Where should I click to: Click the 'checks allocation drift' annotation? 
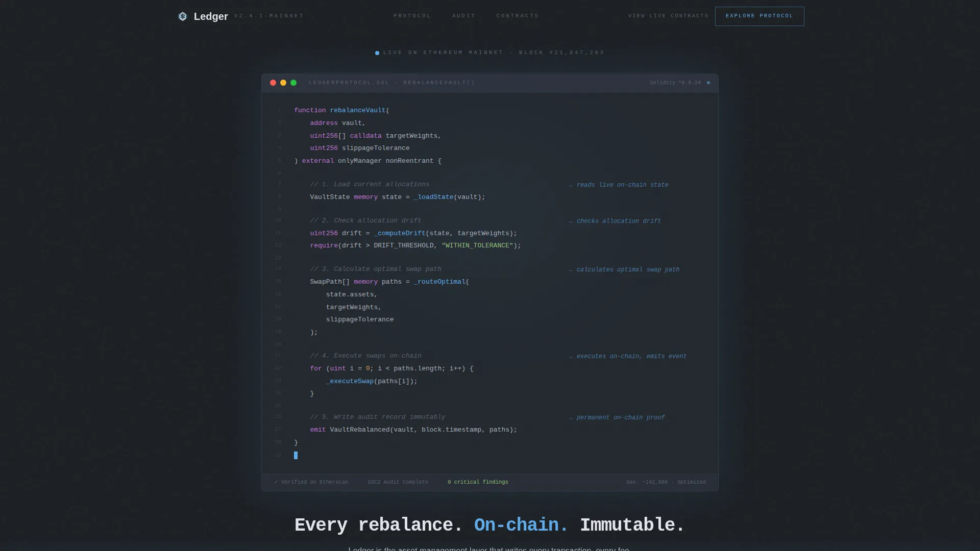pyautogui.click(x=615, y=221)
